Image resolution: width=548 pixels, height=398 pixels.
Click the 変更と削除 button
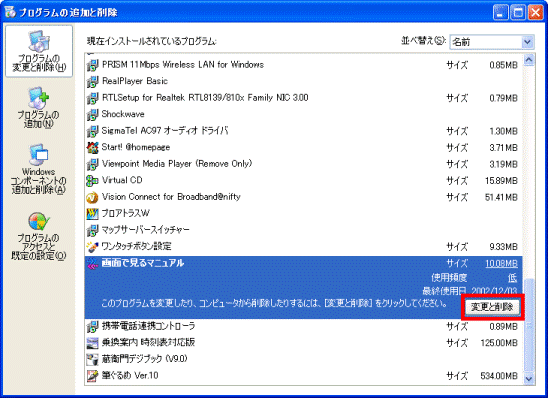(492, 307)
